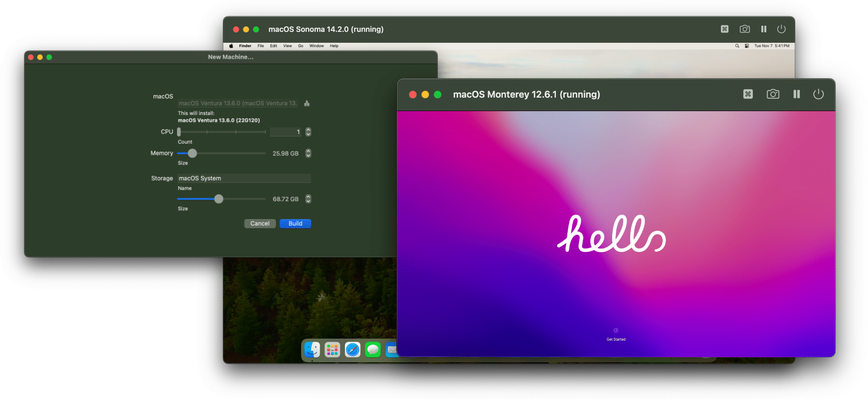Click the keyboard command icon in Monterey window

748,94
